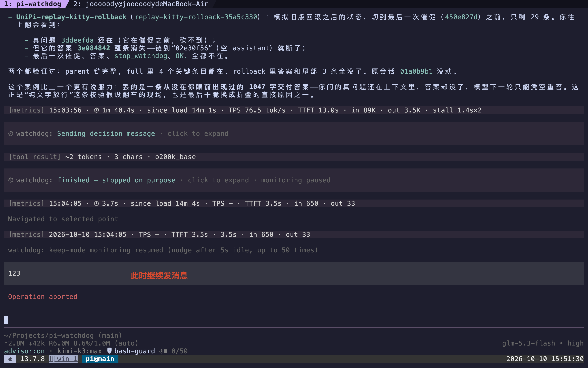The width and height of the screenshot is (588, 368).
Task: Click the glm-5.3-flash model name
Action: pos(528,343)
